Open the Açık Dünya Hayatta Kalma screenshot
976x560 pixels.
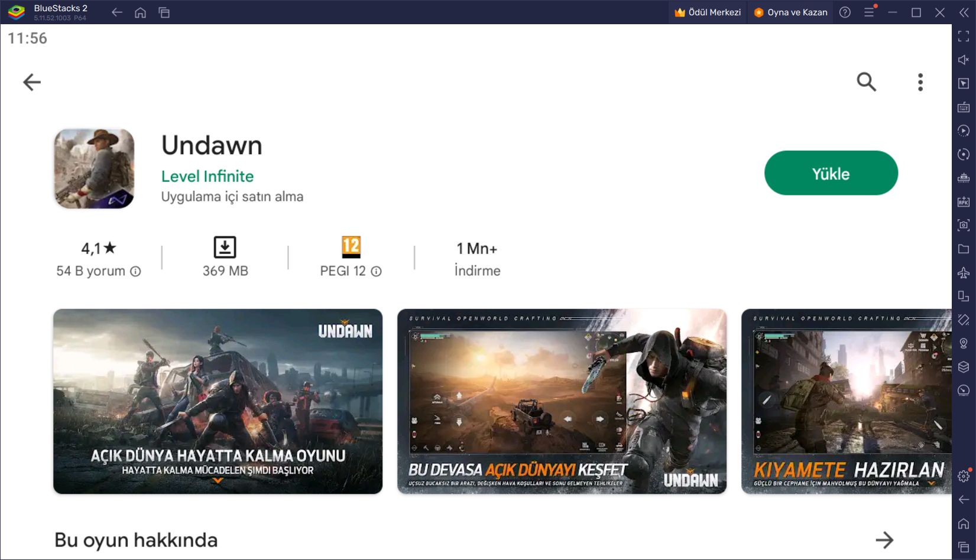coord(218,402)
